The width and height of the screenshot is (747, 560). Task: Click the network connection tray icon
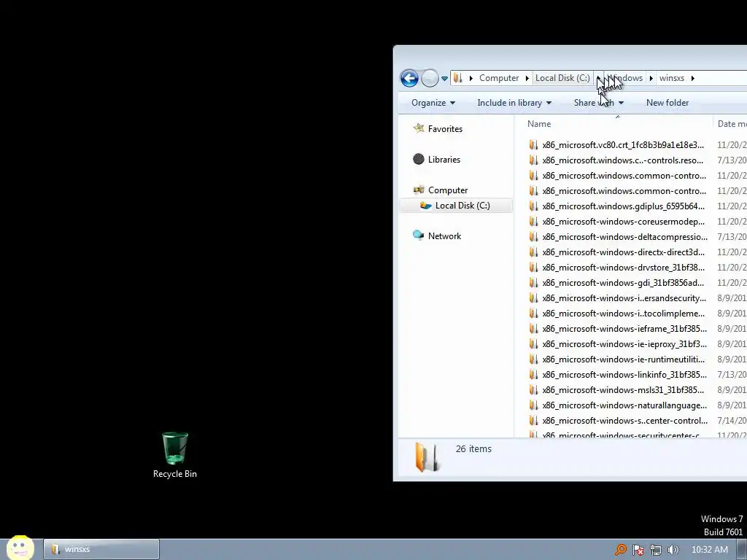point(656,550)
